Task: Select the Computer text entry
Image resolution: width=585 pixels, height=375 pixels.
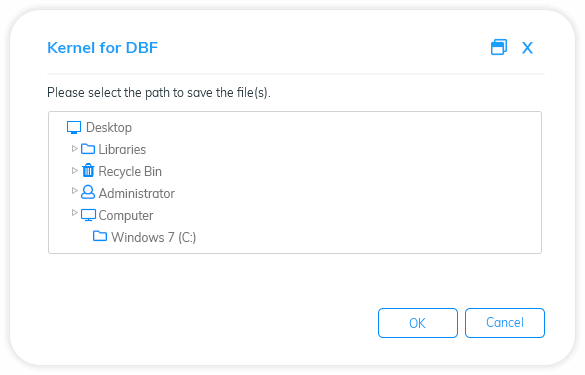Action: (x=126, y=216)
